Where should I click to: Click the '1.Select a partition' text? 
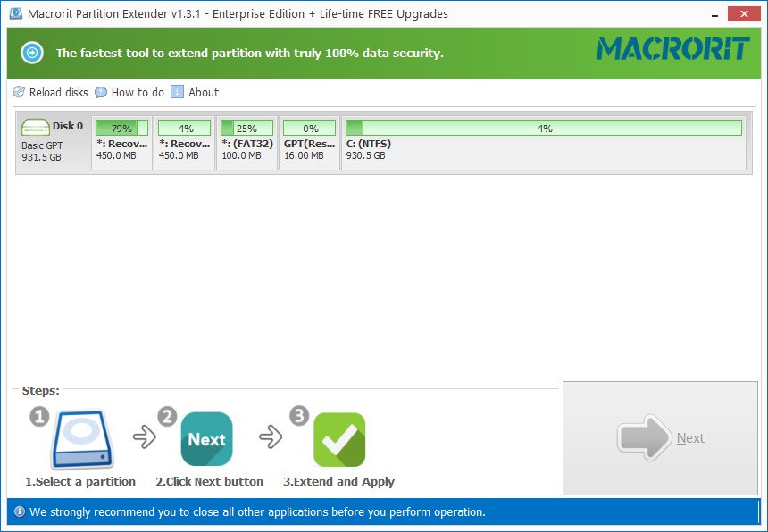[80, 482]
